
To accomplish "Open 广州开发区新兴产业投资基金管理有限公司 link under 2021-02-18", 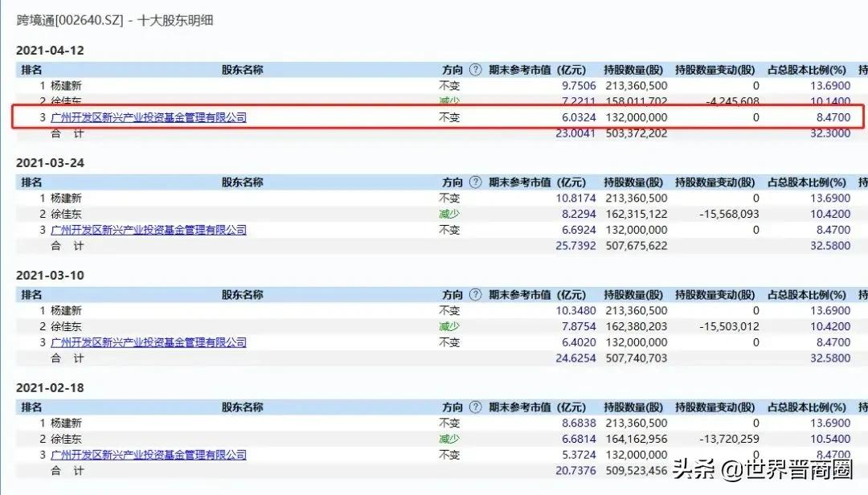I will (x=149, y=455).
